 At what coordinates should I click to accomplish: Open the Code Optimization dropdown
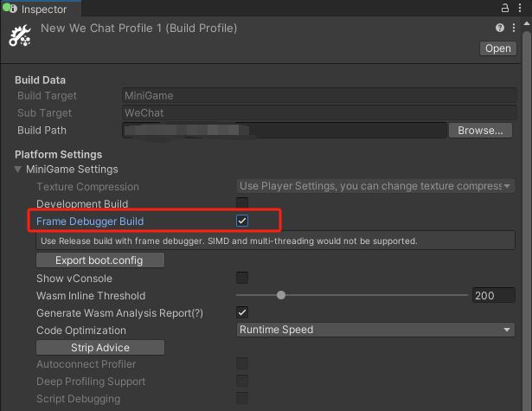375,330
